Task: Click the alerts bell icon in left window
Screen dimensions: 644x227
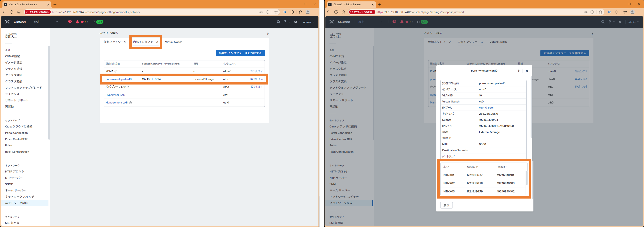Action: click(x=77, y=22)
